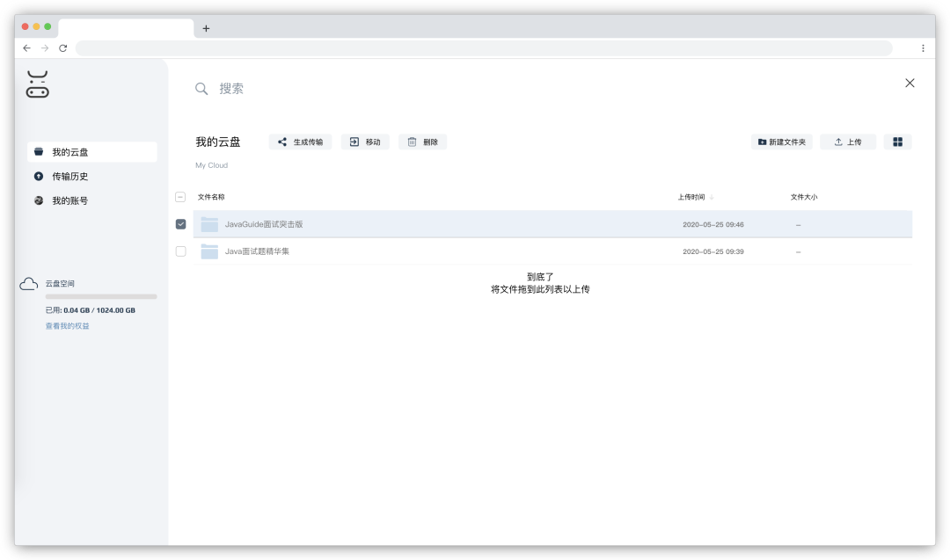This screenshot has width=950, height=560.
Task: Open a new browser tab with plus button
Action: click(206, 27)
